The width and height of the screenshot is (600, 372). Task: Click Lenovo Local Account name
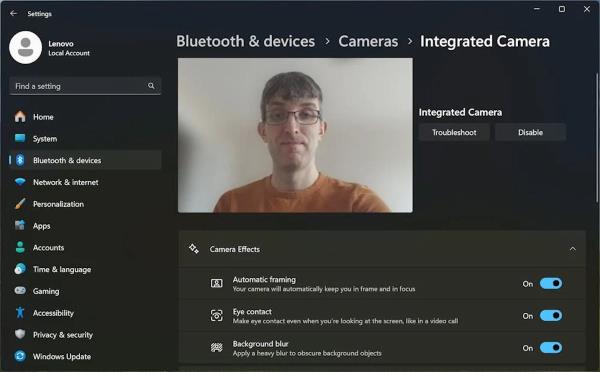tap(69, 48)
